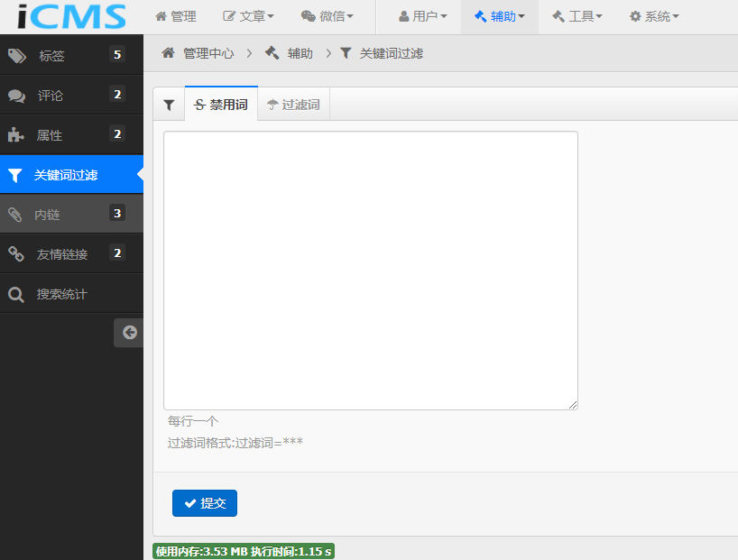Focus the banned words text area
The height and width of the screenshot is (560, 738).
click(x=371, y=271)
